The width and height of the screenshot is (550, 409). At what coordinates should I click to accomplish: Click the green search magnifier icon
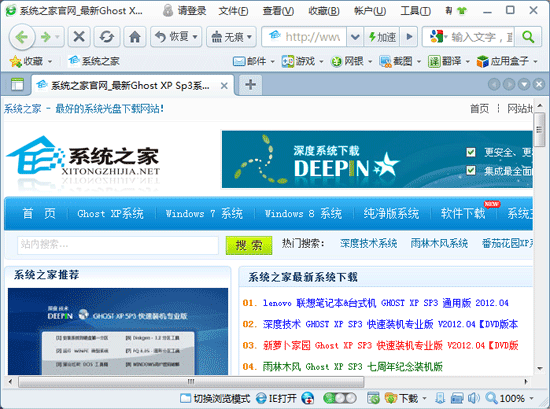(528, 36)
